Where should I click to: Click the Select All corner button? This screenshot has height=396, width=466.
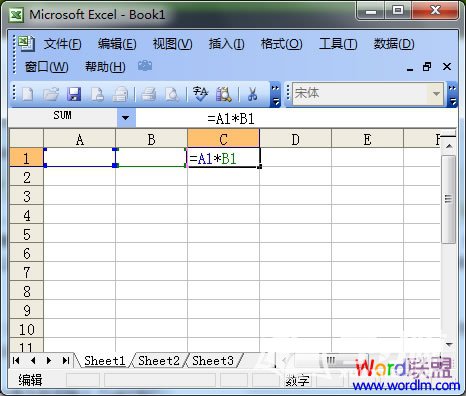(x=26, y=138)
